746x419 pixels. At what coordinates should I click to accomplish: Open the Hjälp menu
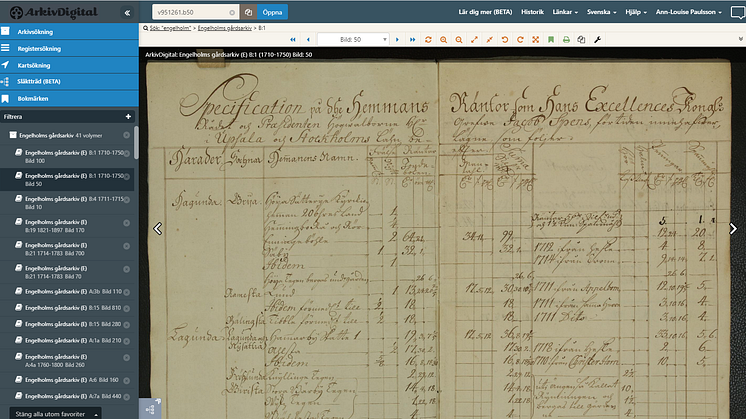[636, 12]
